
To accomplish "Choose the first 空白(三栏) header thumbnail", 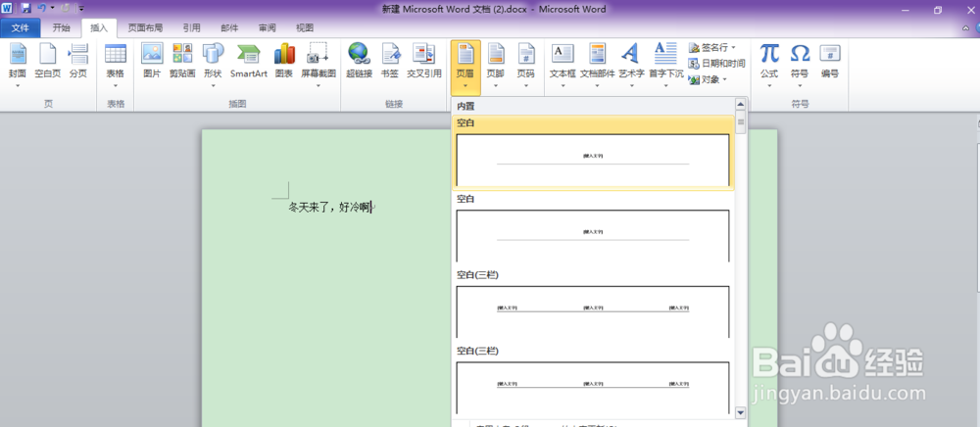I will click(593, 312).
